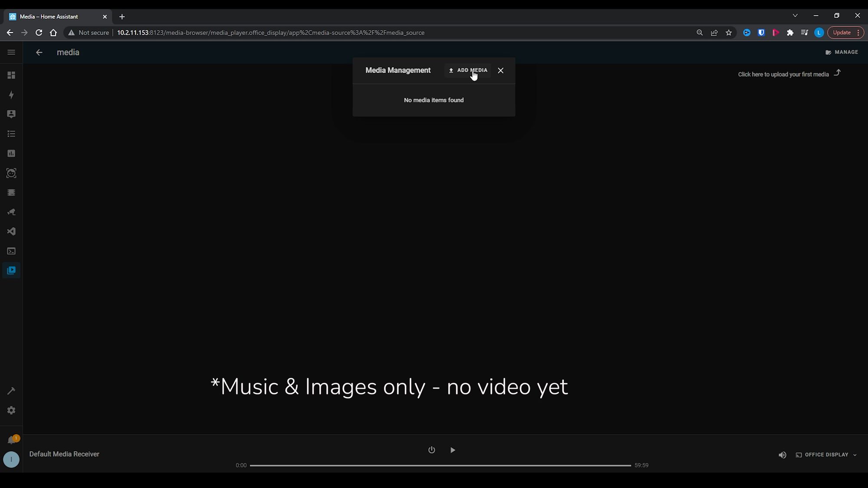This screenshot has width=868, height=488.
Task: Click the media timeline at midpoint
Action: pyautogui.click(x=439, y=465)
